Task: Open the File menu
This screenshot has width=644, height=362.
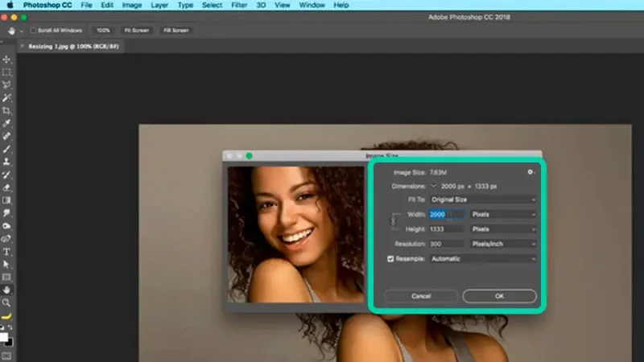Action: click(x=86, y=5)
